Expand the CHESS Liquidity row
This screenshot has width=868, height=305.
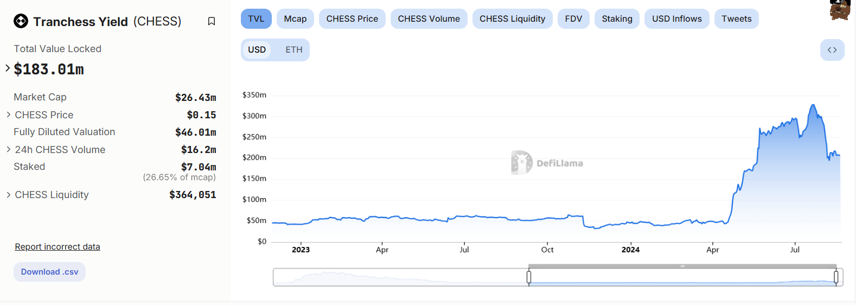(9, 194)
